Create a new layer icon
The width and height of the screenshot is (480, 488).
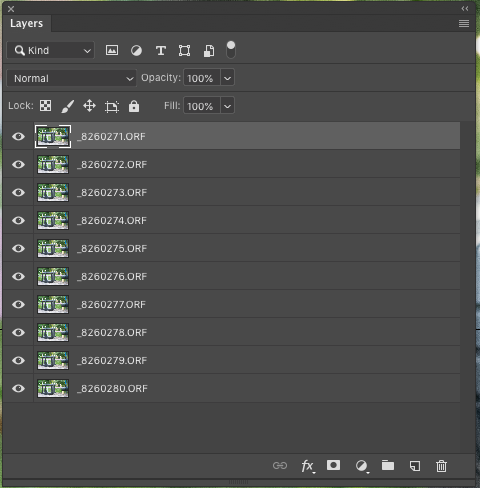coord(415,466)
